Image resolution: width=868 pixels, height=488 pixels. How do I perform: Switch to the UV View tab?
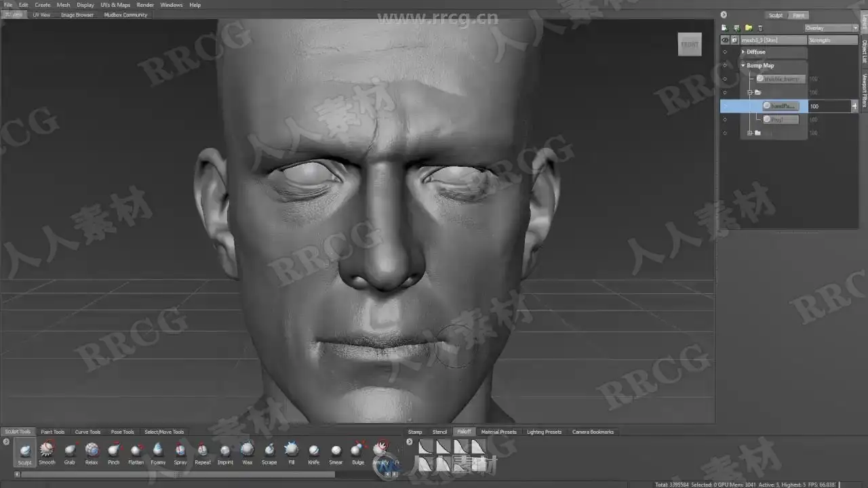click(41, 14)
